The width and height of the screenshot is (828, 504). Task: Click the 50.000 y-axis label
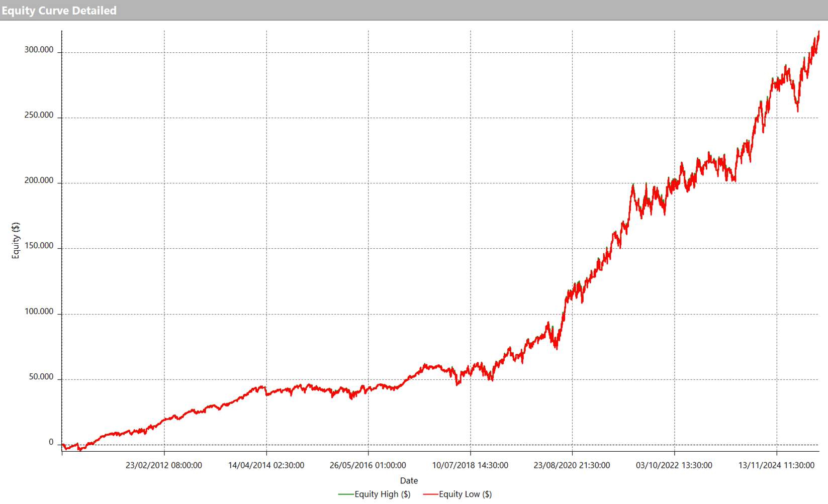point(41,377)
